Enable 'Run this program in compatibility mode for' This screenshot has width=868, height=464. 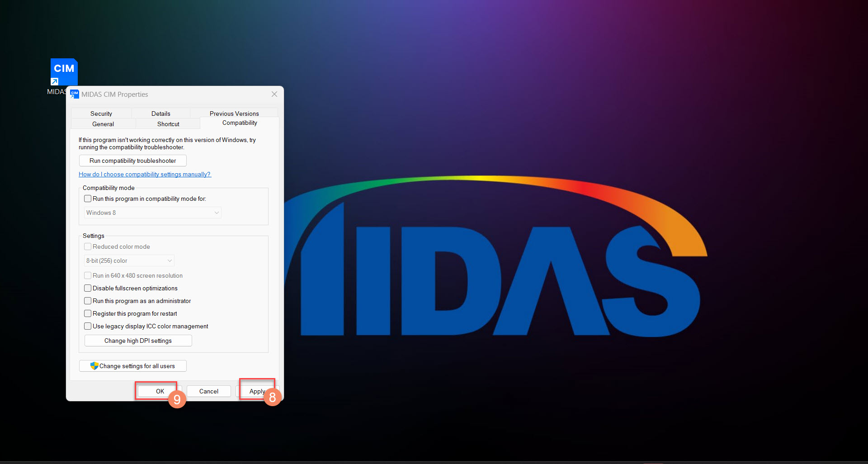[88, 199]
